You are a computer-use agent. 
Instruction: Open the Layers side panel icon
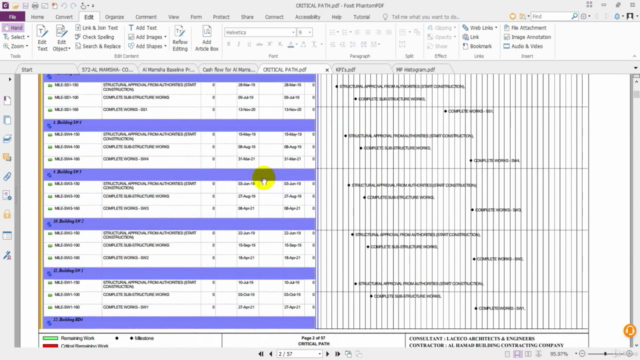coord(7,139)
